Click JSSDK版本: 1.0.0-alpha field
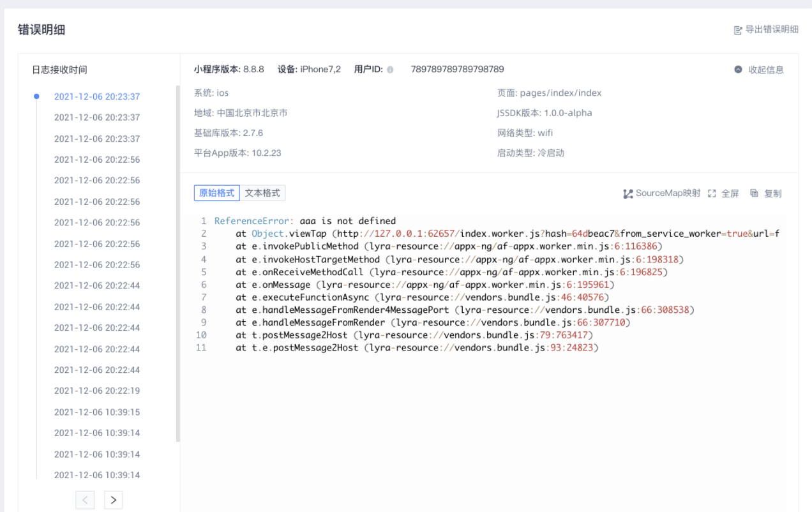This screenshot has height=512, width=812. (x=545, y=113)
